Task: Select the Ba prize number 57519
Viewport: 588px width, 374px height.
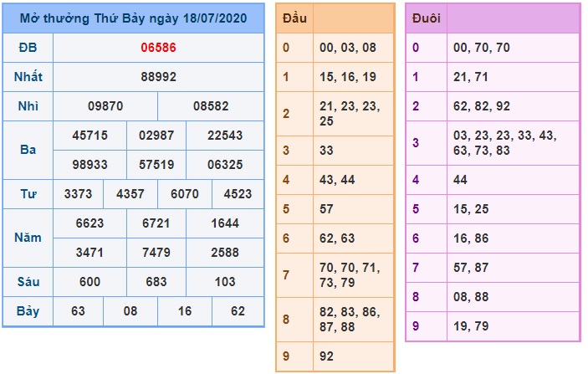Action: point(156,165)
